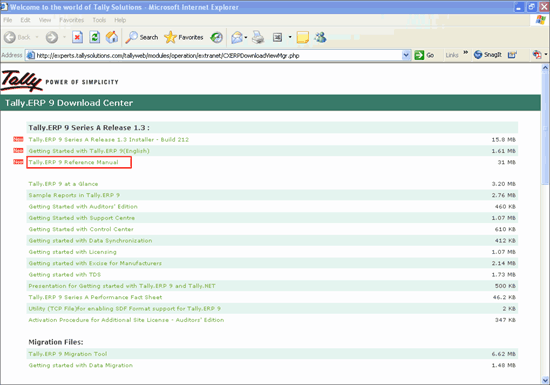The height and width of the screenshot is (385, 550).
Task: Open the Messenger people icon
Action: [320, 37]
